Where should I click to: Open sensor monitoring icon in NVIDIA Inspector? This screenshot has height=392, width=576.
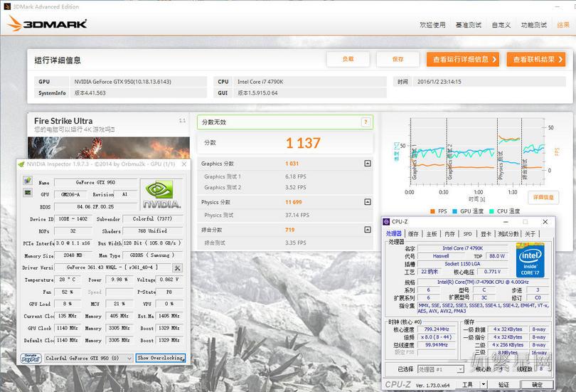[28, 193]
